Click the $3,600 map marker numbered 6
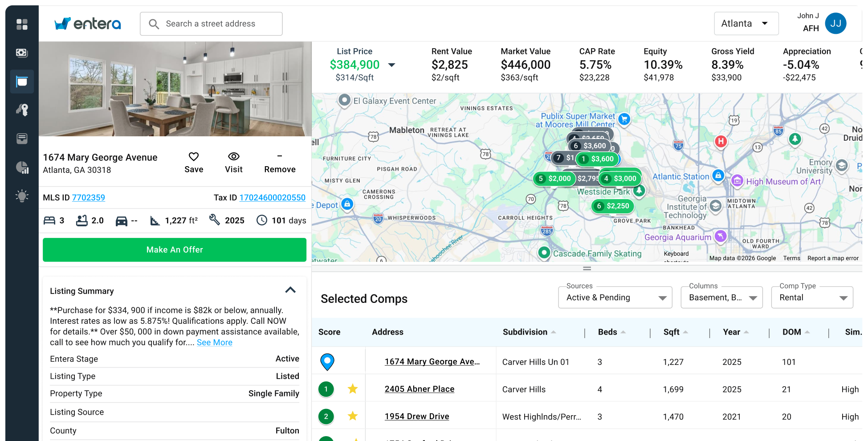Viewport: 868px width, 441px height. tap(590, 146)
